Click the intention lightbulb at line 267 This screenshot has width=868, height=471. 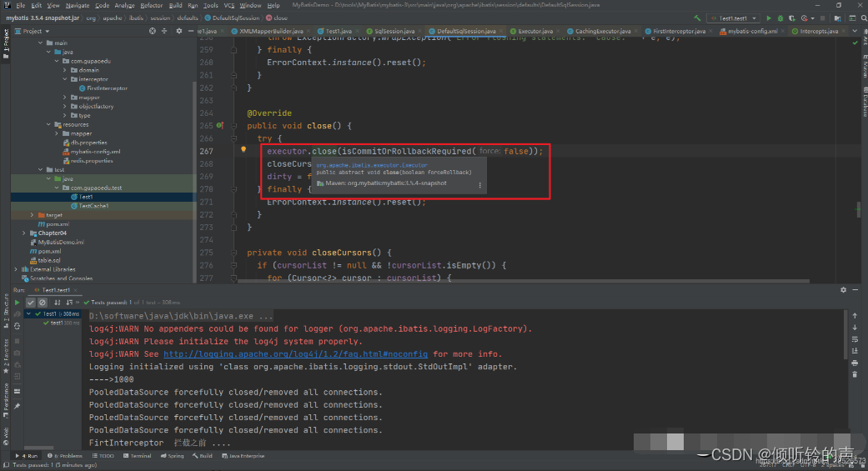pos(243,149)
